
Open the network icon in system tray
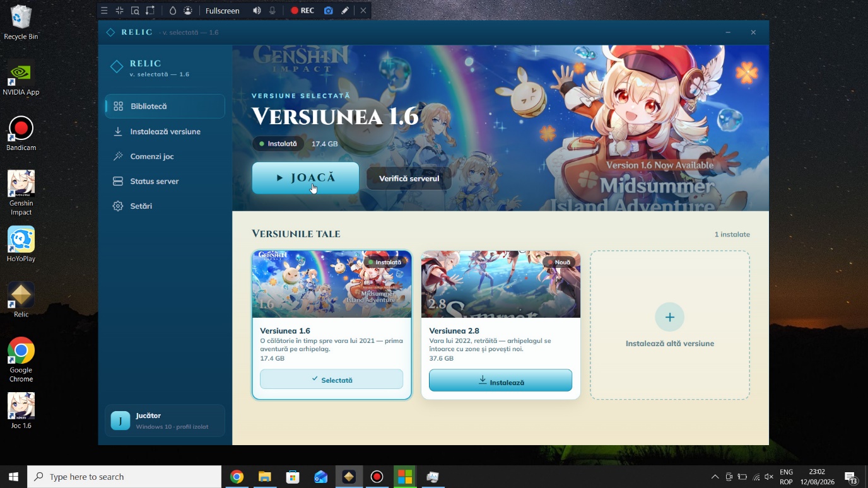tap(756, 477)
